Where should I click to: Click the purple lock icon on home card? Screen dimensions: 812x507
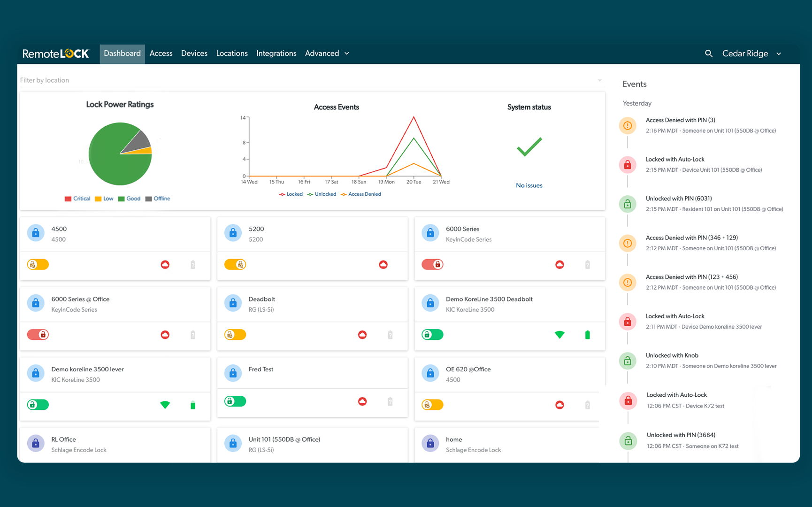pyautogui.click(x=430, y=444)
